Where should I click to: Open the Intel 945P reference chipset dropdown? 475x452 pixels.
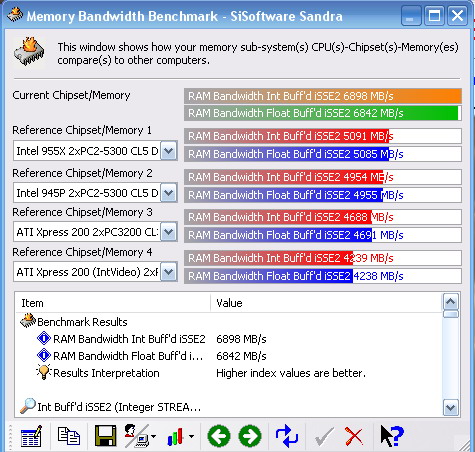coord(168,193)
